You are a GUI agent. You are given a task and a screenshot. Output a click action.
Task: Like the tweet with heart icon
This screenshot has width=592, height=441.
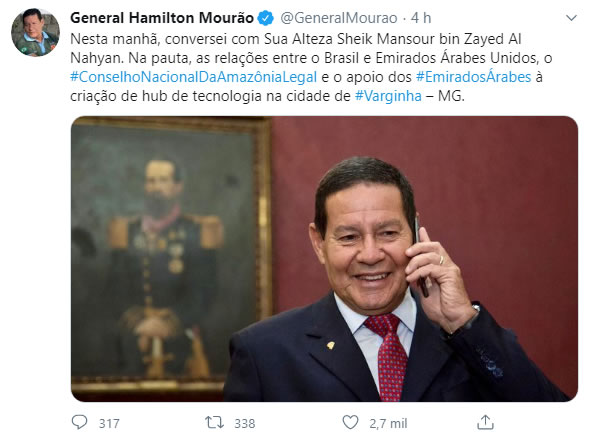point(350,422)
